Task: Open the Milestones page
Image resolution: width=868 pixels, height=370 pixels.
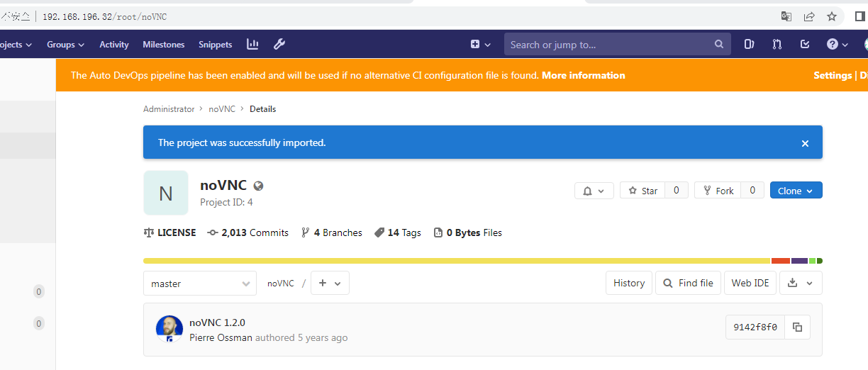Action: (x=164, y=44)
